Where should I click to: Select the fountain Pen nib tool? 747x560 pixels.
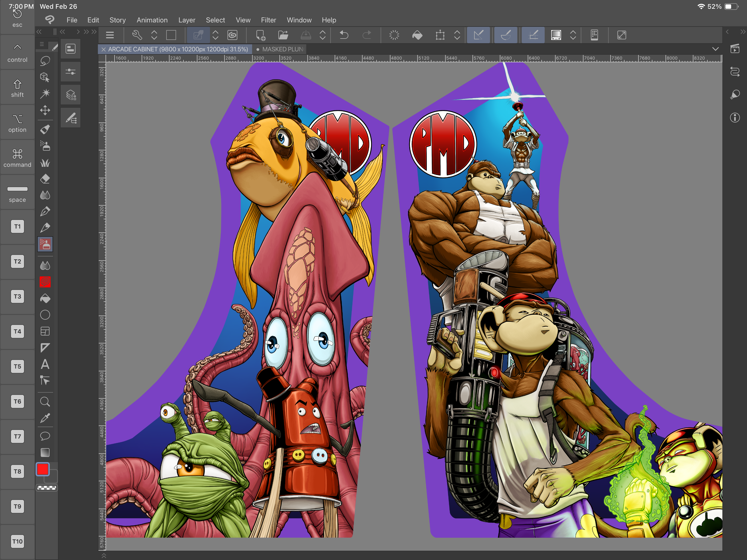click(45, 211)
